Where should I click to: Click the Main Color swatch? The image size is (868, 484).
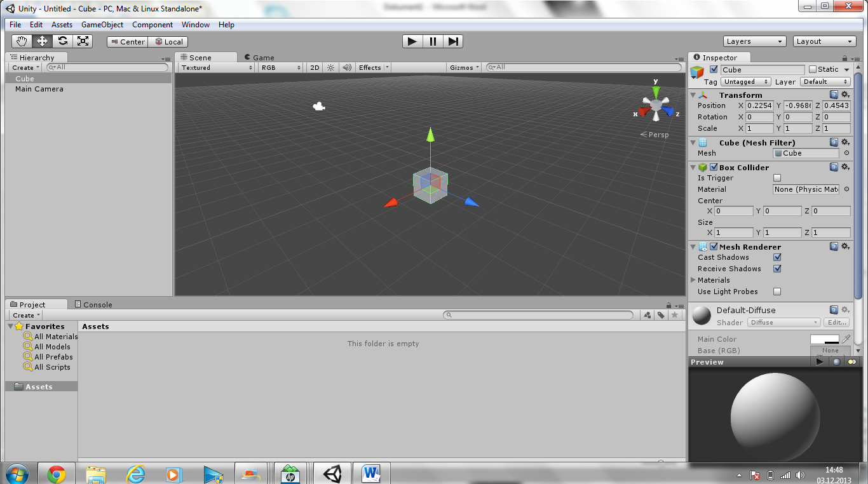(x=824, y=340)
